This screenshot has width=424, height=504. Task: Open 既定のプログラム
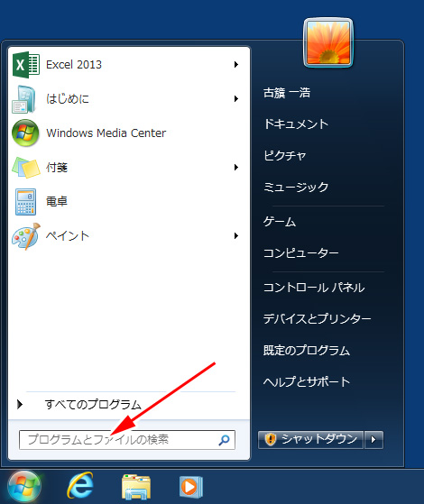click(x=307, y=351)
